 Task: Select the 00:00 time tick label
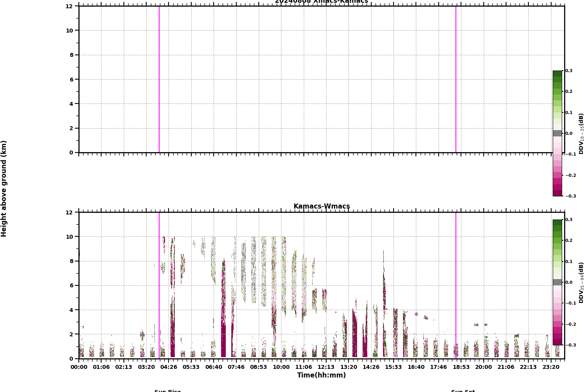click(x=79, y=367)
